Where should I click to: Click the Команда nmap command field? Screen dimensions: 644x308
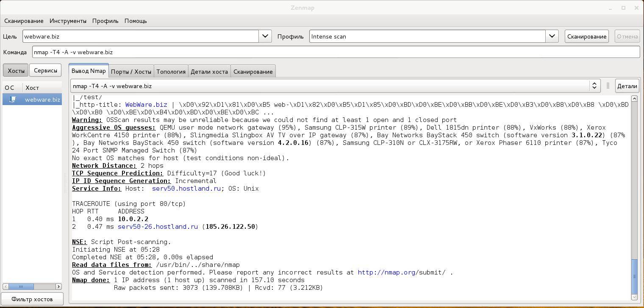tap(336, 52)
